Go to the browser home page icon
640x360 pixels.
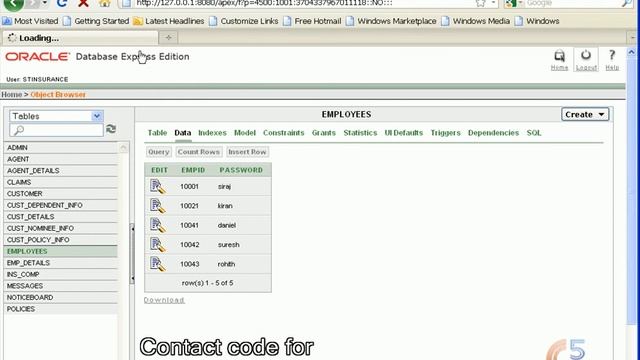tap(105, 3)
